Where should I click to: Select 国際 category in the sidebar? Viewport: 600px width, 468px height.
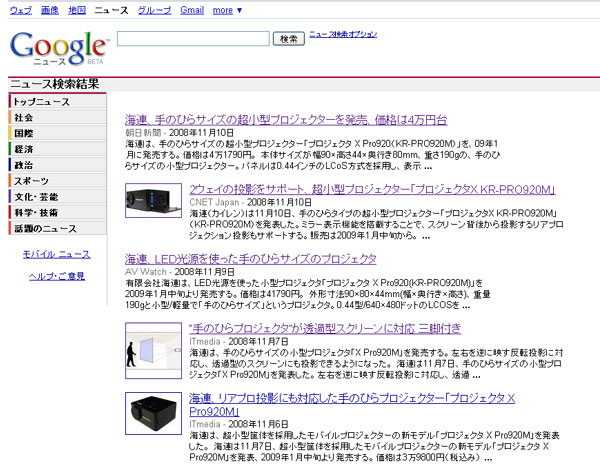[x=58, y=134]
